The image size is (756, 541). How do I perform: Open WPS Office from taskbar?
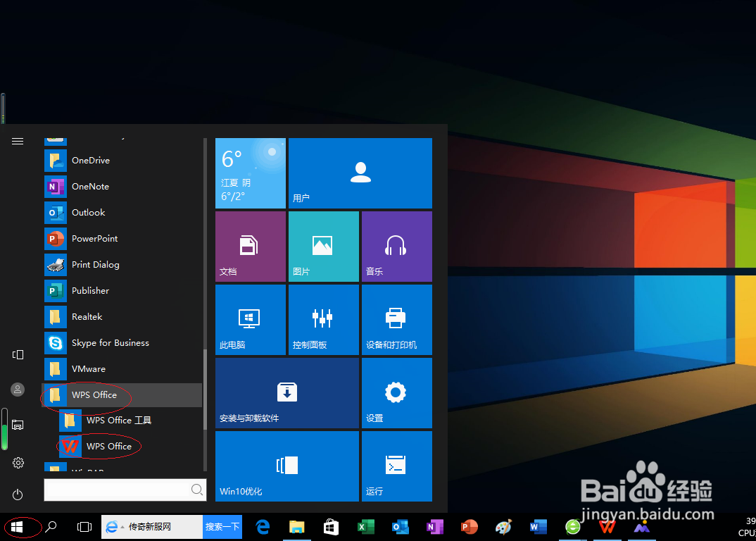(607, 527)
